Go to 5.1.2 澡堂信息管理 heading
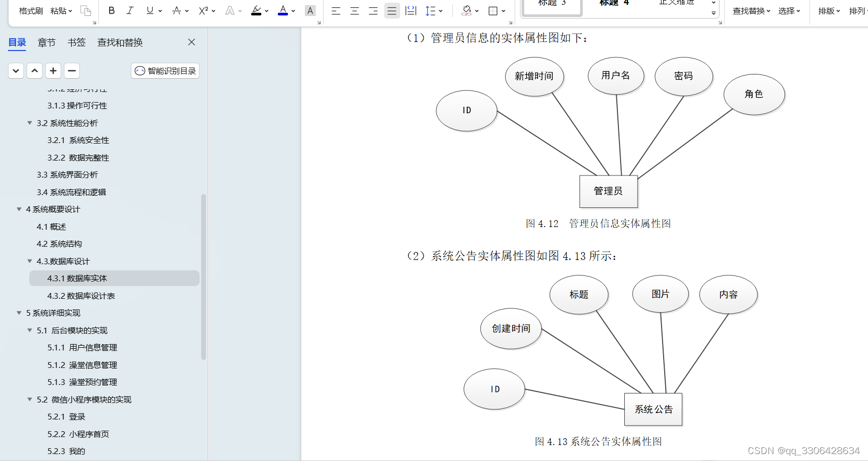Screen dimensions: 868x461 82,365
